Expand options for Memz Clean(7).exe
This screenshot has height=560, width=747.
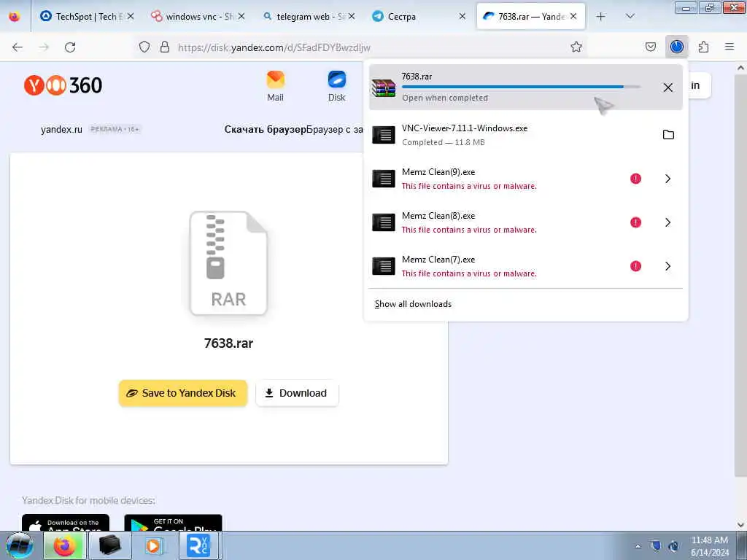point(668,266)
